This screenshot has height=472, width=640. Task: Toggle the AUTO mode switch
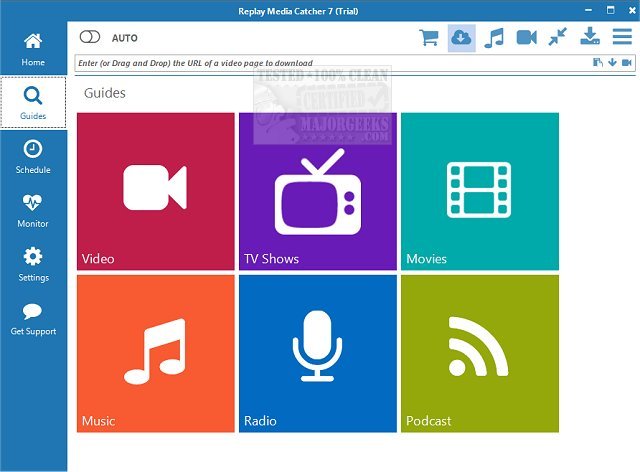[90, 37]
